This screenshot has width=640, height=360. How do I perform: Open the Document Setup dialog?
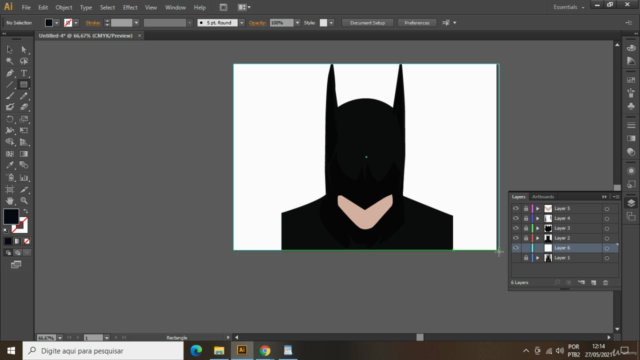pos(367,23)
